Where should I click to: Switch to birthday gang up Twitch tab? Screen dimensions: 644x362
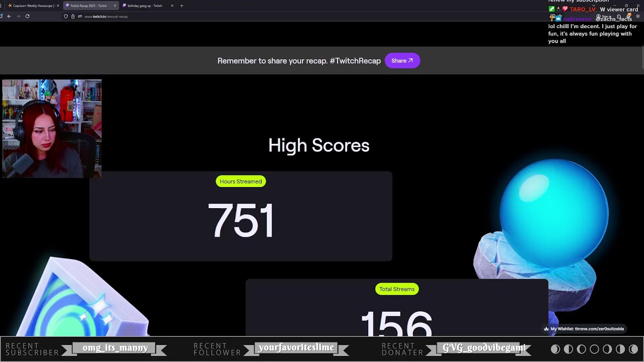[x=144, y=6]
